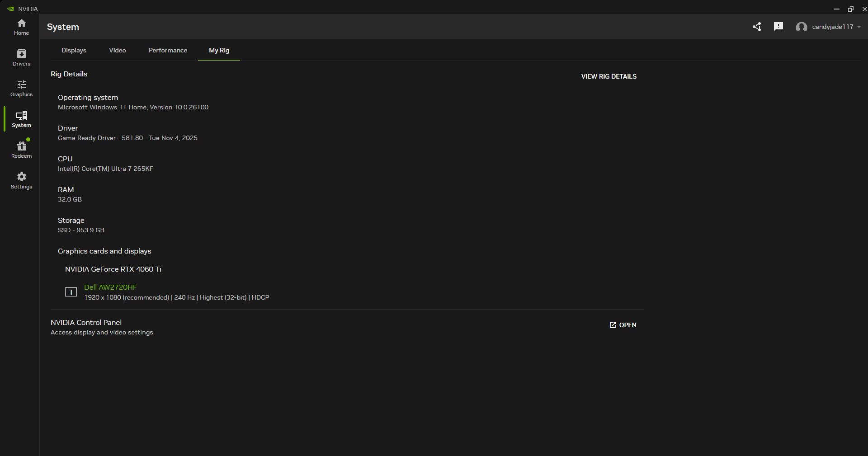The image size is (868, 456).
Task: Switch to the Performance tab
Action: click(168, 50)
